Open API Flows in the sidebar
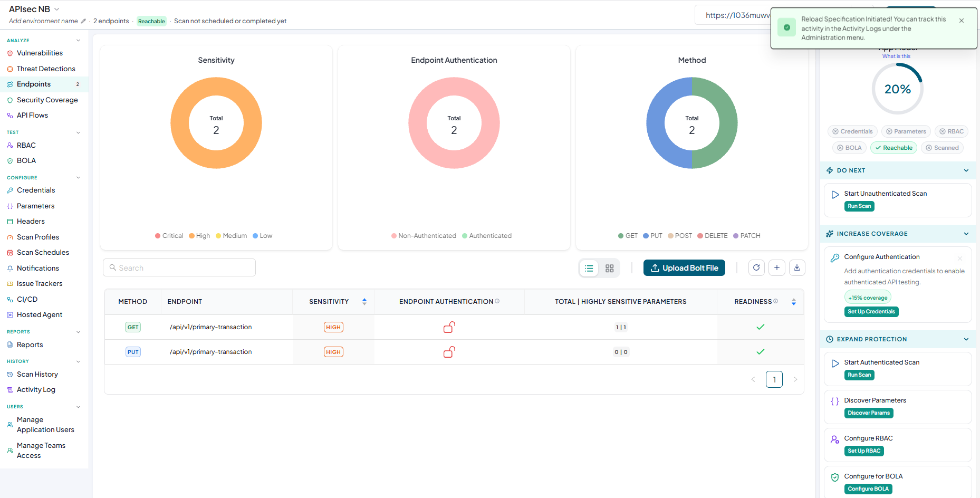This screenshot has width=980, height=498. (32, 116)
